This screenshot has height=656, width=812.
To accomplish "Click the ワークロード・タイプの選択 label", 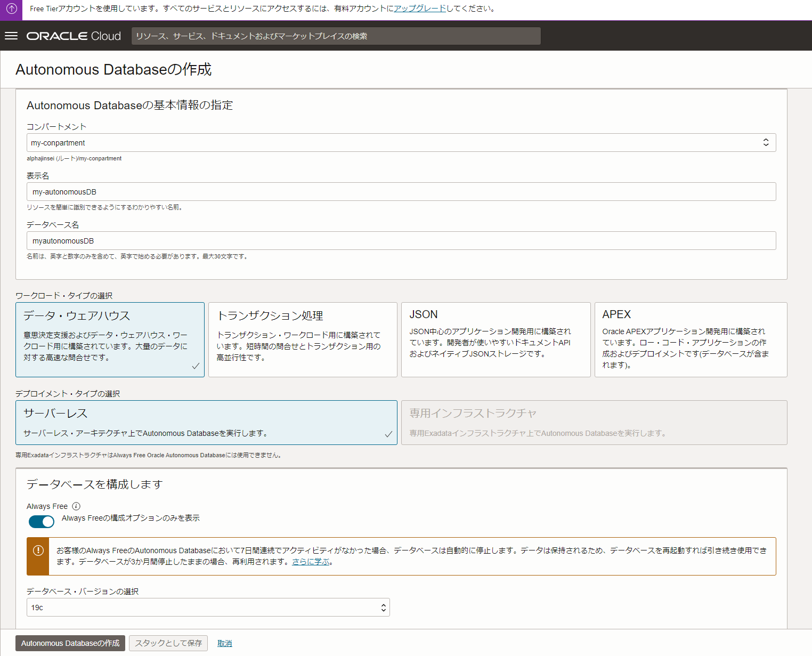I will (64, 296).
